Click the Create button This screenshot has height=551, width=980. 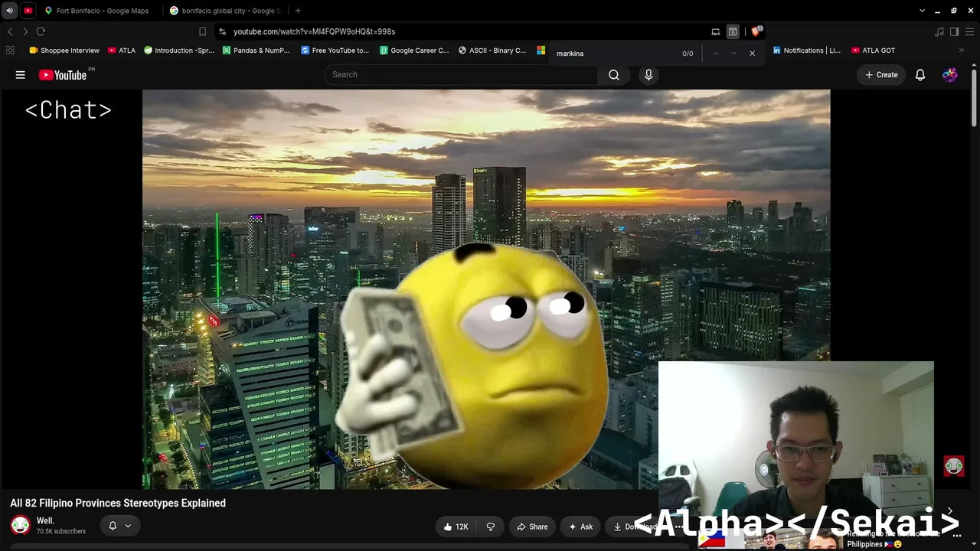[881, 75]
